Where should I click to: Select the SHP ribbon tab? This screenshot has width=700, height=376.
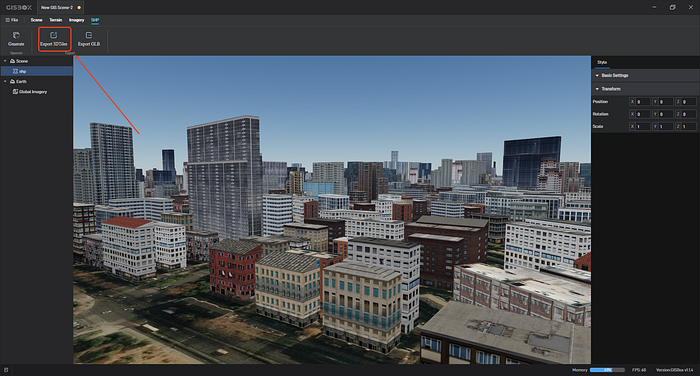[95, 20]
